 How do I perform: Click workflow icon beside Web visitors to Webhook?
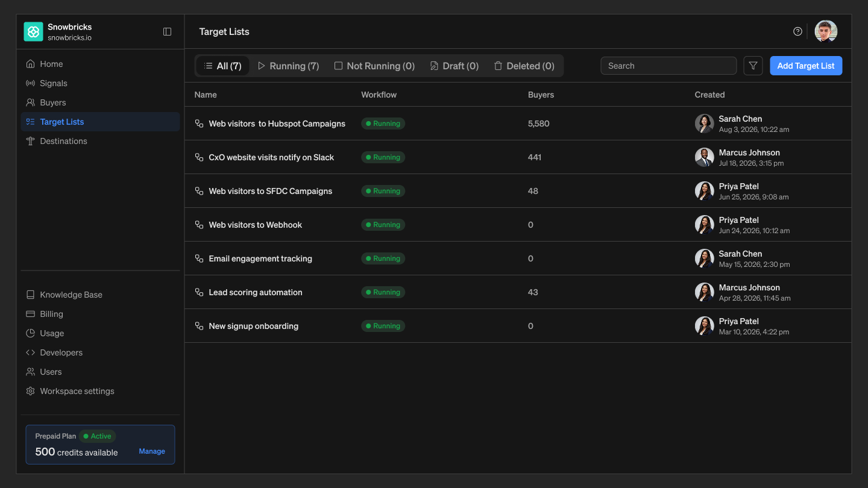(x=199, y=225)
